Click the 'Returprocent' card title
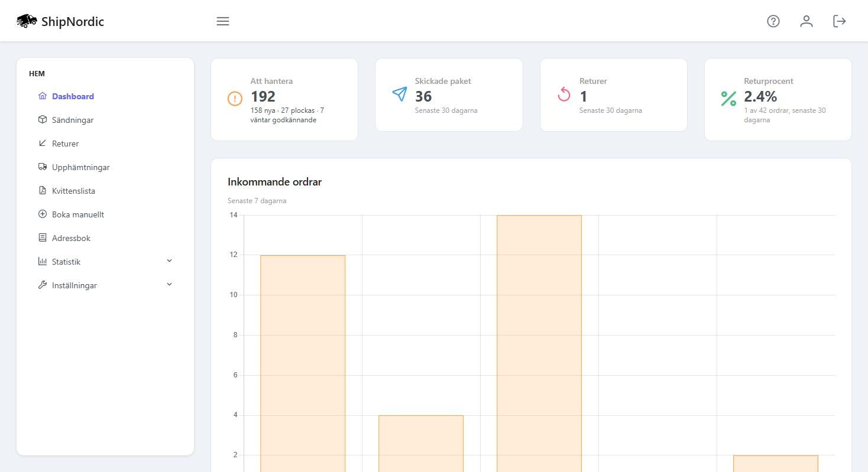The width and height of the screenshot is (868, 472). pyautogui.click(x=769, y=82)
